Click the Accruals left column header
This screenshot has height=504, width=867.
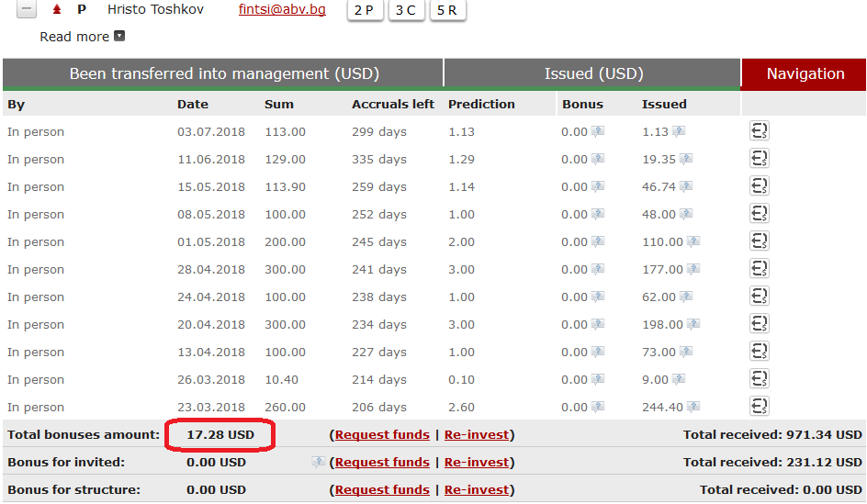393,104
